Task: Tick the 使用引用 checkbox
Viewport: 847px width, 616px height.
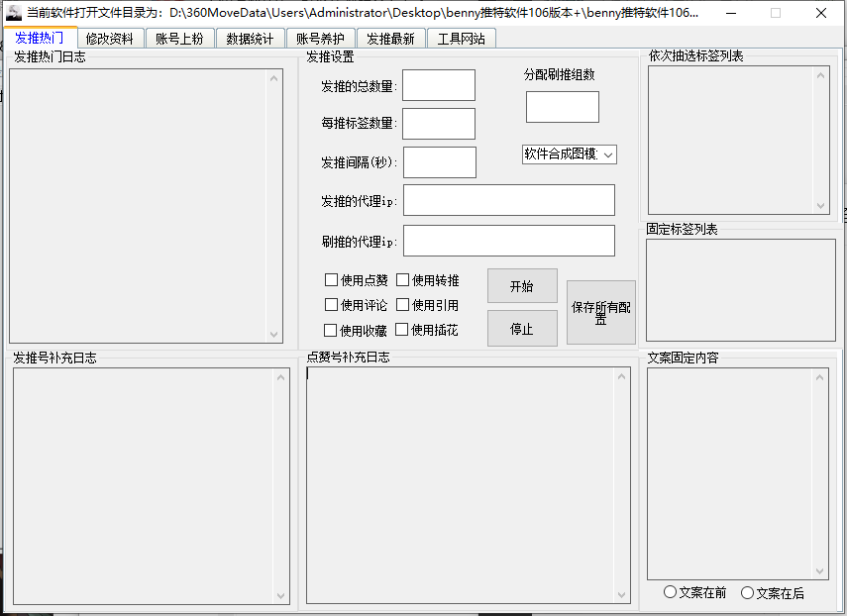Action: coord(403,305)
